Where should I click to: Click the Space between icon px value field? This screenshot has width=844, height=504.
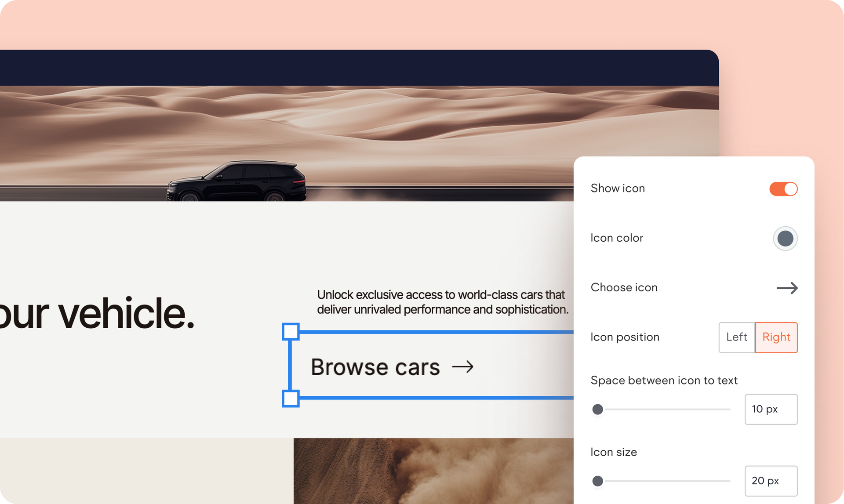point(771,409)
